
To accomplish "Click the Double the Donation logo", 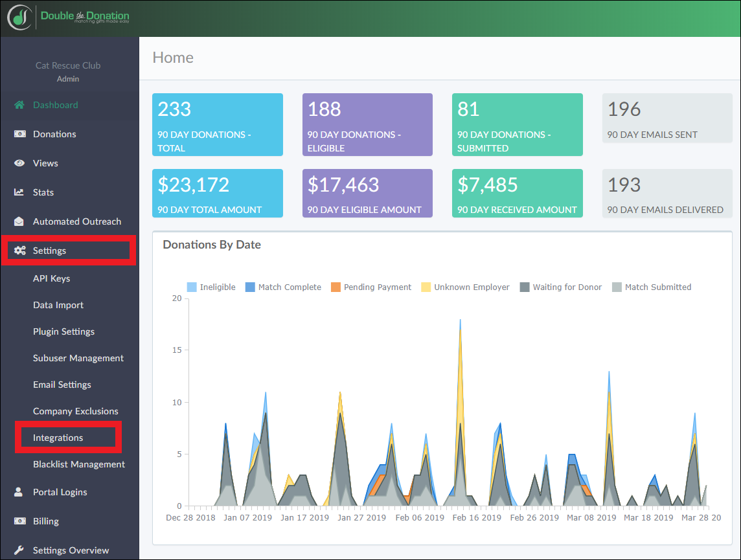I will 68,17.
